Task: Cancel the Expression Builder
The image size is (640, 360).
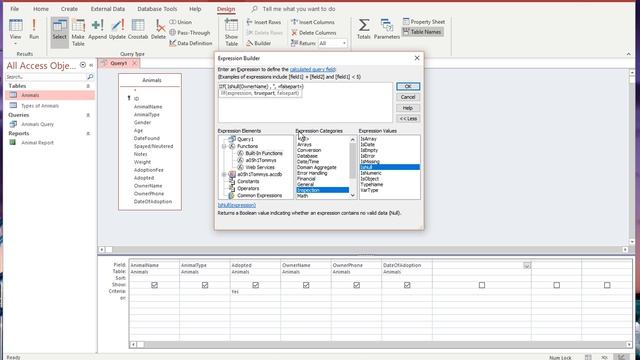Action: [408, 97]
